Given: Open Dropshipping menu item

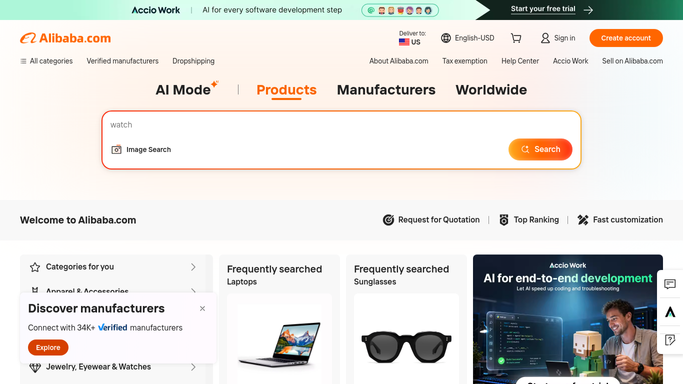Looking at the screenshot, I should tap(193, 61).
